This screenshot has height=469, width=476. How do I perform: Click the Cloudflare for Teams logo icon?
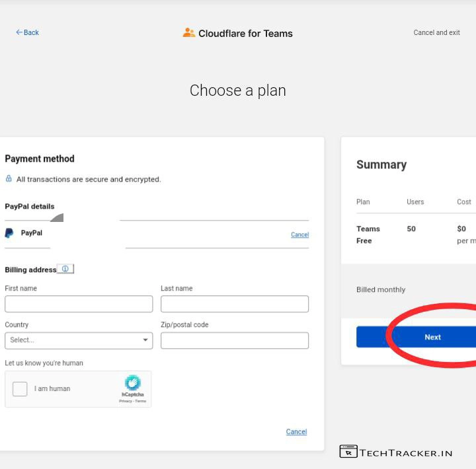click(189, 32)
